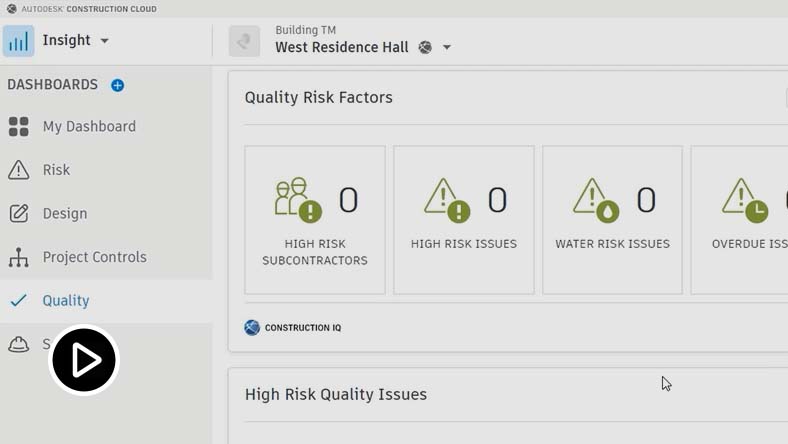The width and height of the screenshot is (788, 444).
Task: Click the Insight module bar chart icon
Action: tap(18, 41)
